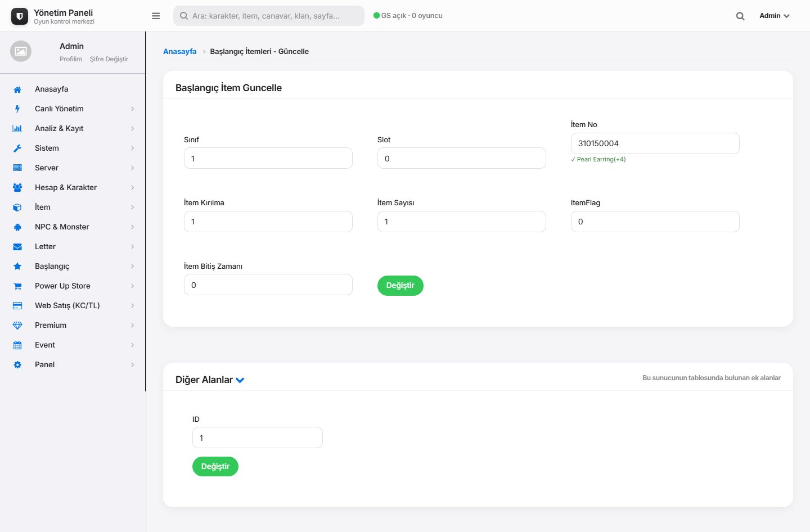Viewport: 810px width, 532px height.
Task: Click the Sınıf input field
Action: click(268, 158)
